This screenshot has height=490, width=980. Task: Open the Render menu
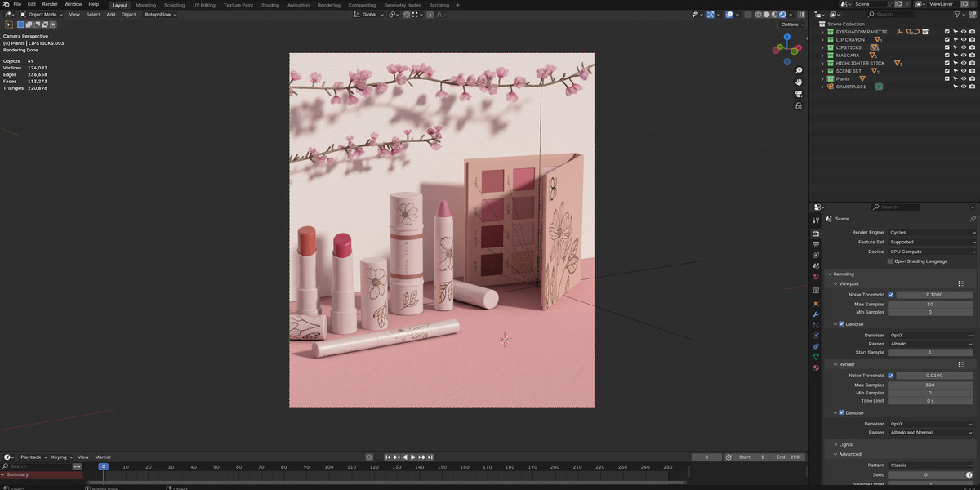[50, 4]
